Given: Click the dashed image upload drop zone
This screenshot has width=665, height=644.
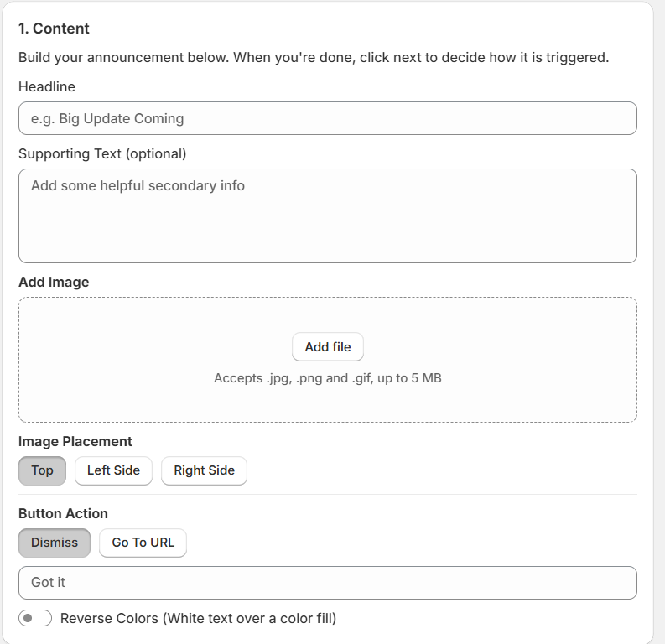Looking at the screenshot, I should point(327,360).
